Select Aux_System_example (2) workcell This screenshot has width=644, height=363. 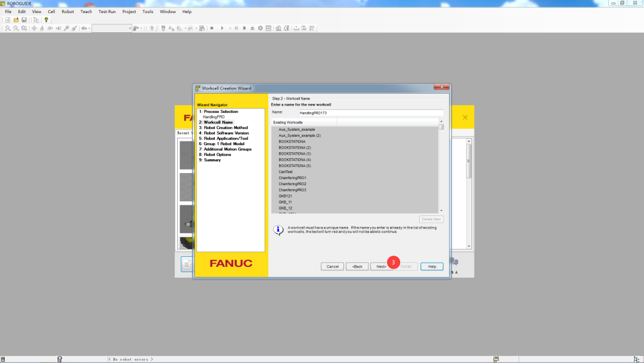point(300,136)
